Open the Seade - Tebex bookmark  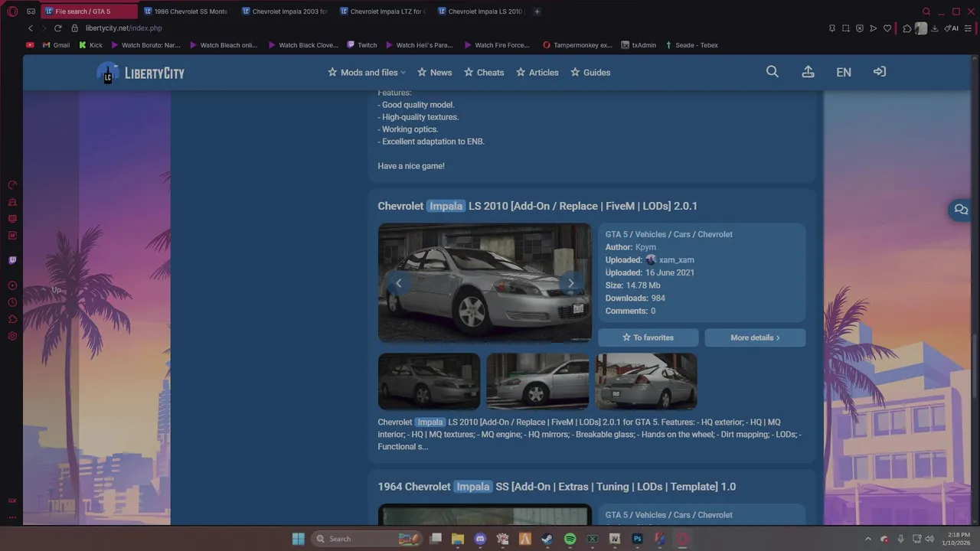691,45
